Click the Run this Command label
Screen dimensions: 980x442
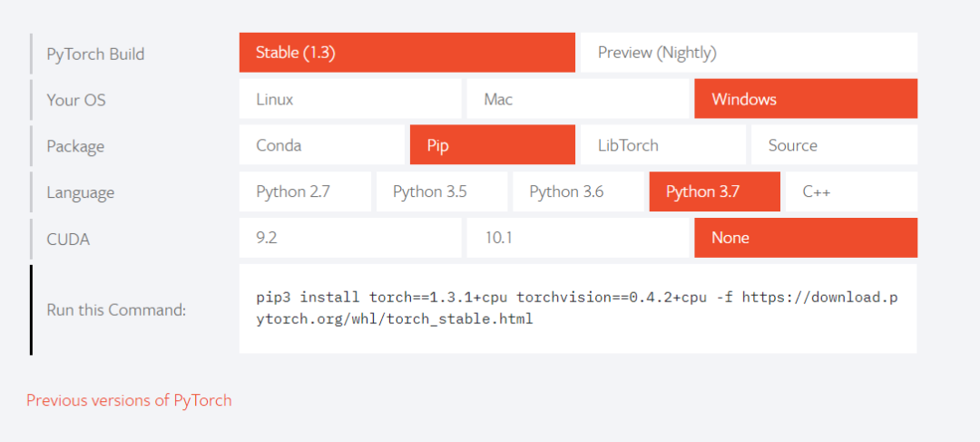tap(117, 310)
